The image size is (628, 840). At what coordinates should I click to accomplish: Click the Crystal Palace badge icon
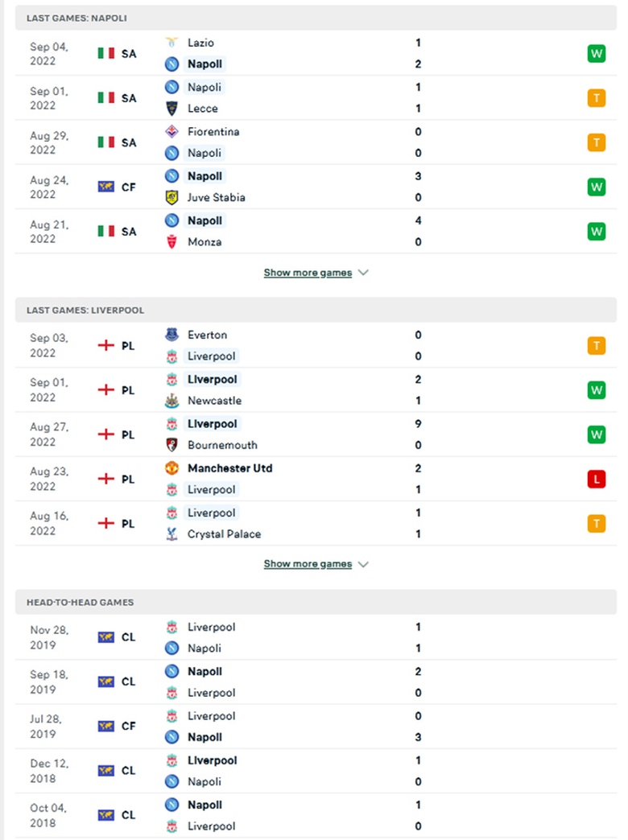(x=171, y=534)
